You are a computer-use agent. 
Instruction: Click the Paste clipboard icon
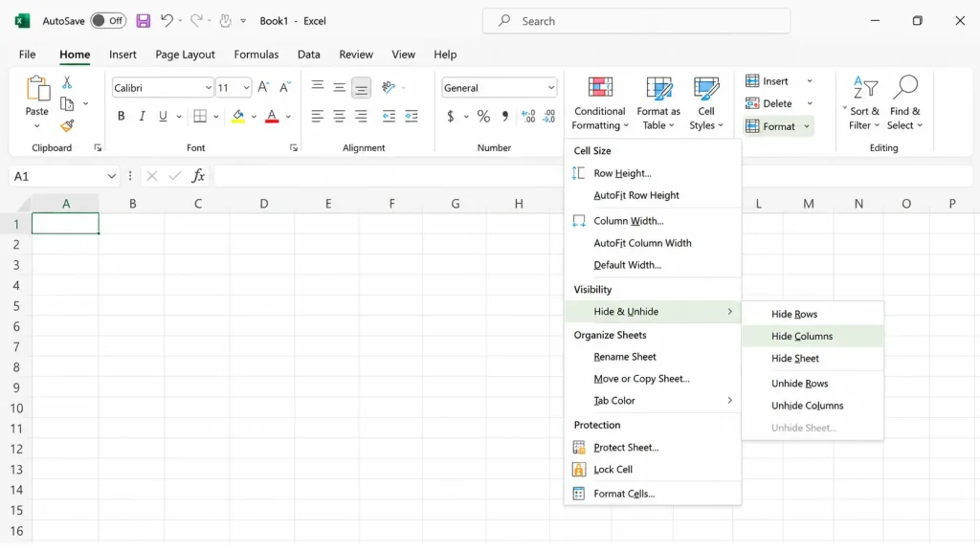(37, 88)
